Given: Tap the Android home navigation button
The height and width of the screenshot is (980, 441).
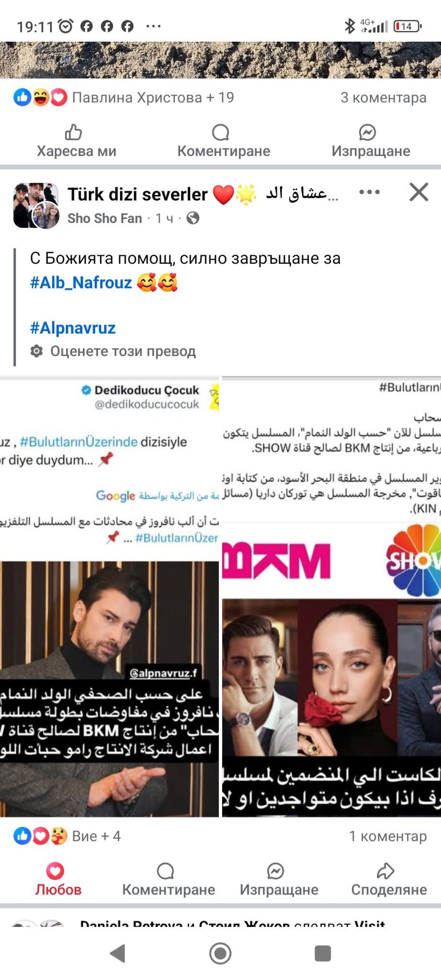Looking at the screenshot, I should (x=220, y=953).
